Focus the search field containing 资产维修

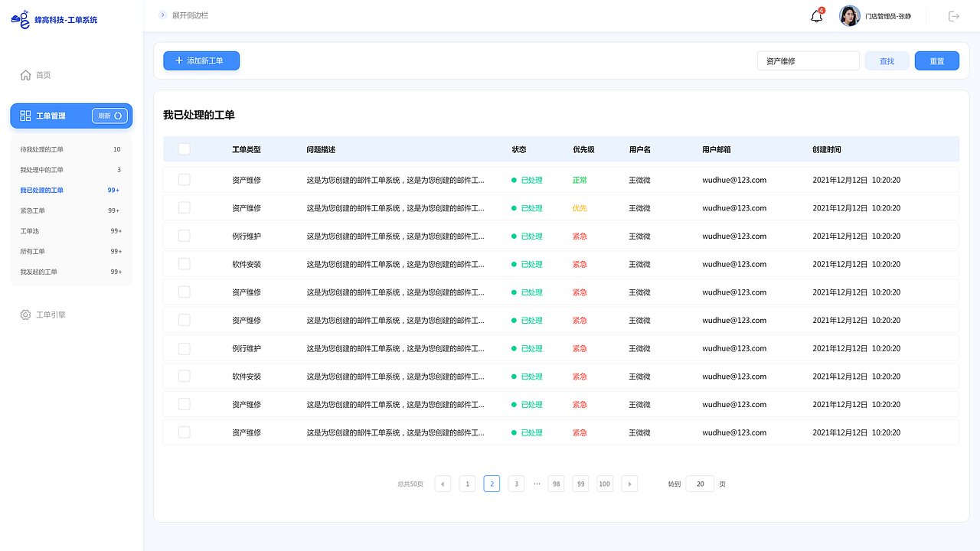click(808, 60)
